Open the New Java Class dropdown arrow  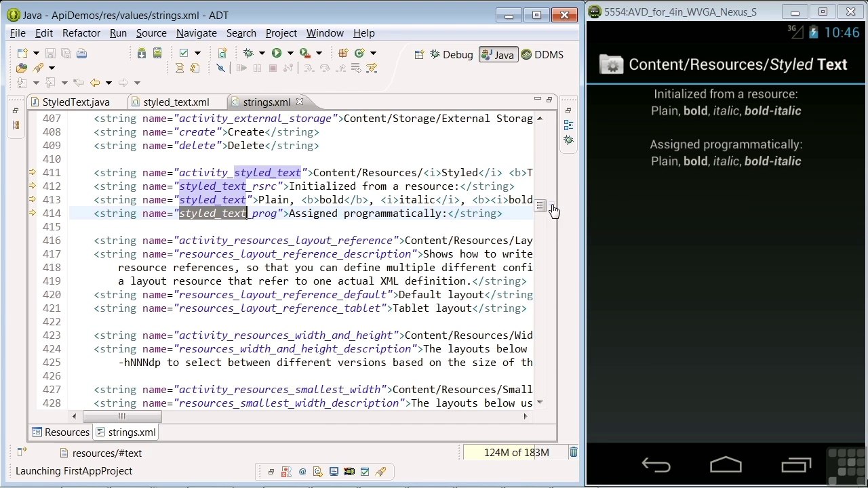(373, 53)
